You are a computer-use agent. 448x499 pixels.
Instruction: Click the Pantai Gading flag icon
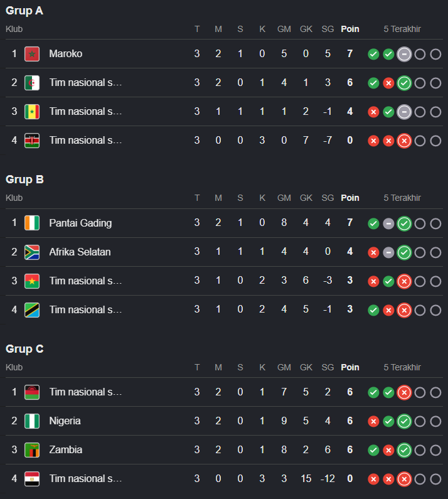point(32,223)
